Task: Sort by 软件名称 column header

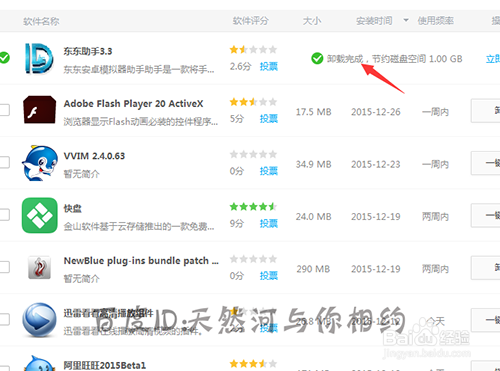Action: tap(41, 21)
